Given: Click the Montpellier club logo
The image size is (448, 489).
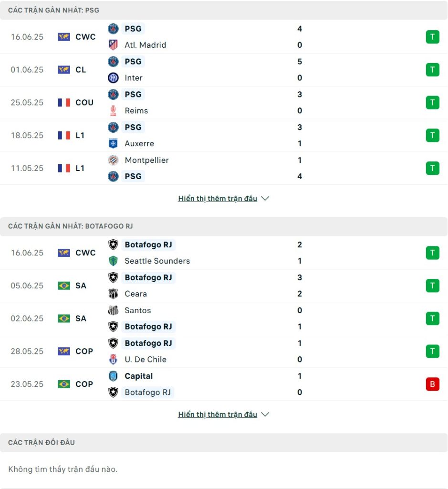Looking at the screenshot, I should click(113, 160).
